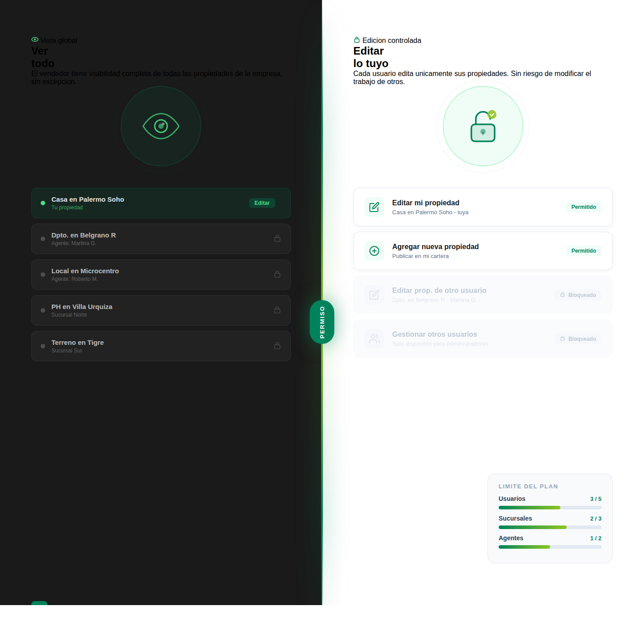This screenshot has width=644, height=644.
Task: Click the vertical PERMISO divider pill
Action: (x=322, y=322)
